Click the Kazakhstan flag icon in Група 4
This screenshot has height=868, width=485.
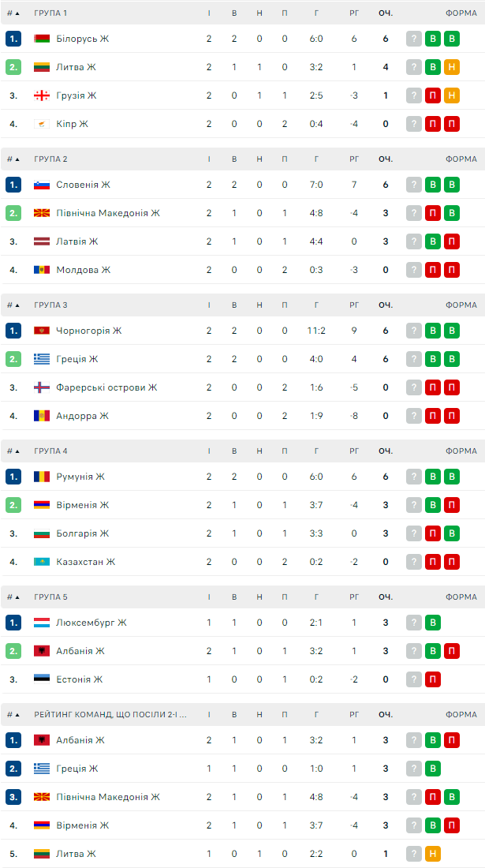point(42,562)
